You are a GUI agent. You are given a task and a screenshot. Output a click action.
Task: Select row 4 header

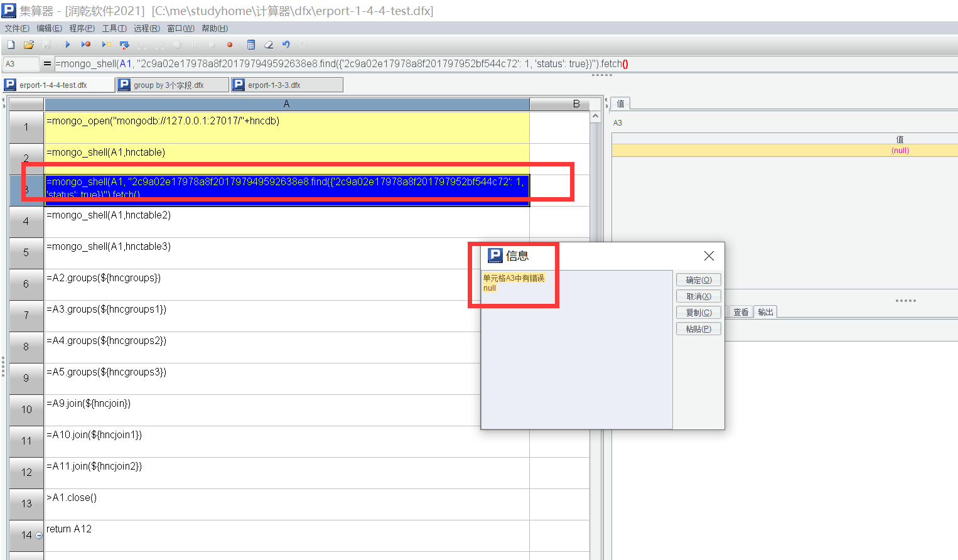coord(26,222)
